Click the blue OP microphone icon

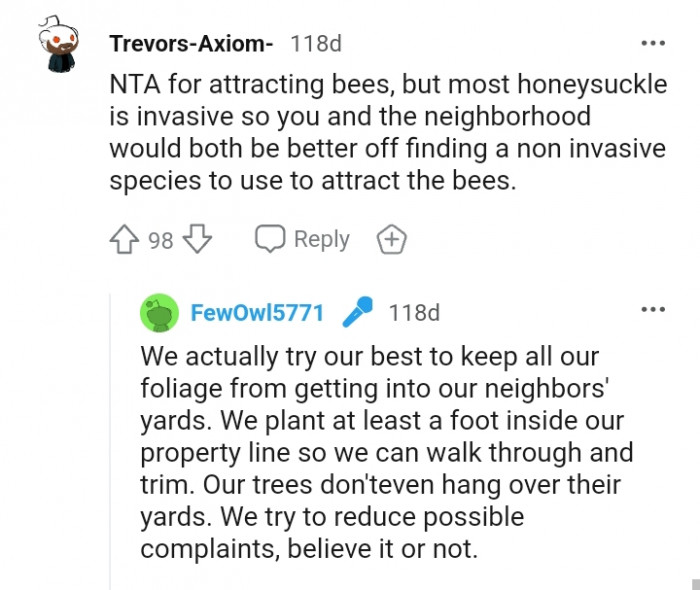pos(355,313)
